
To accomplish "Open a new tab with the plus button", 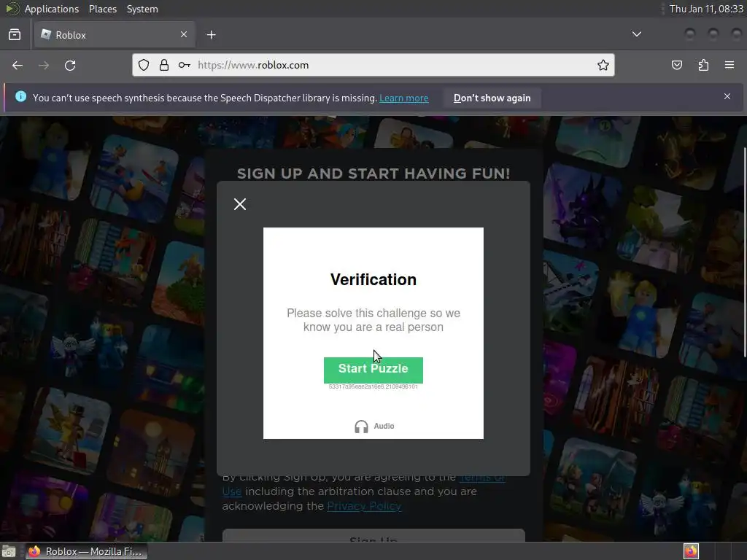I will [x=211, y=35].
